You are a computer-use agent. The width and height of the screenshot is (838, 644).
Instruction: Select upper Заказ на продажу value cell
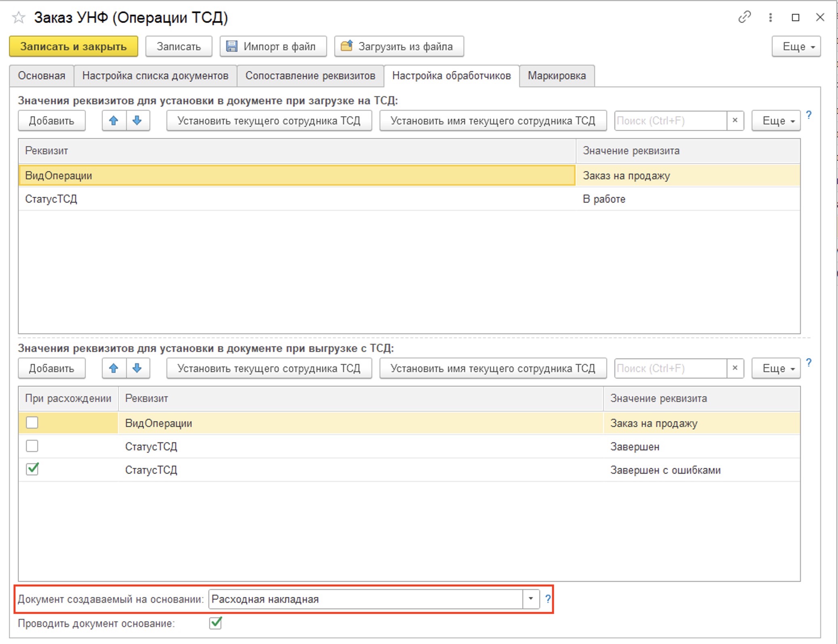click(x=688, y=176)
